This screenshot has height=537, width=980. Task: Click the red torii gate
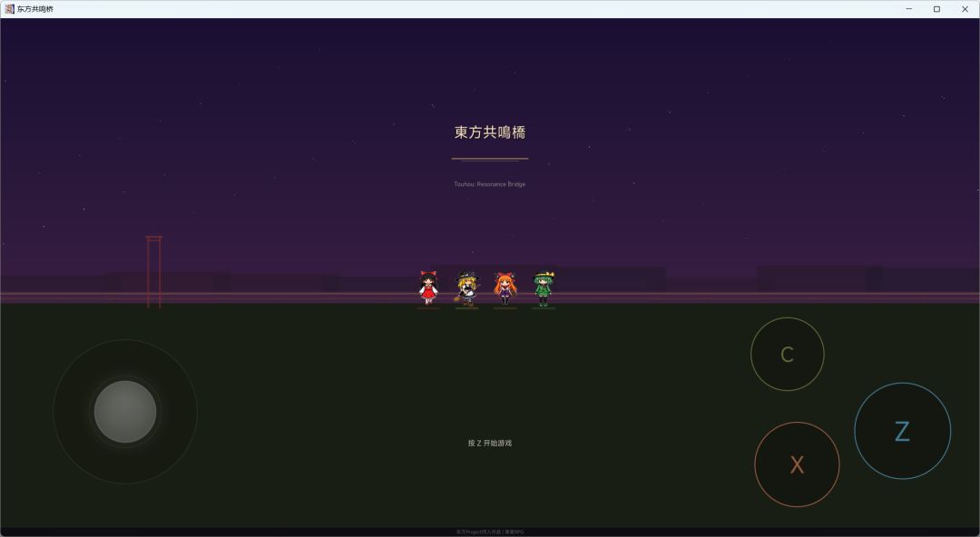point(153,272)
